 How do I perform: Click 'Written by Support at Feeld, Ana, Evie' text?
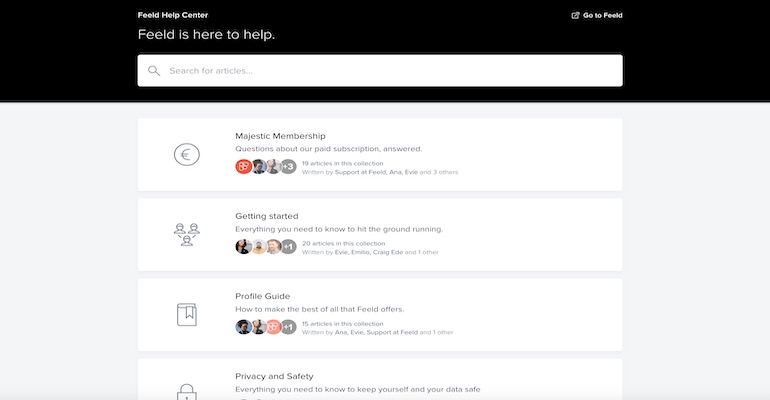point(360,172)
